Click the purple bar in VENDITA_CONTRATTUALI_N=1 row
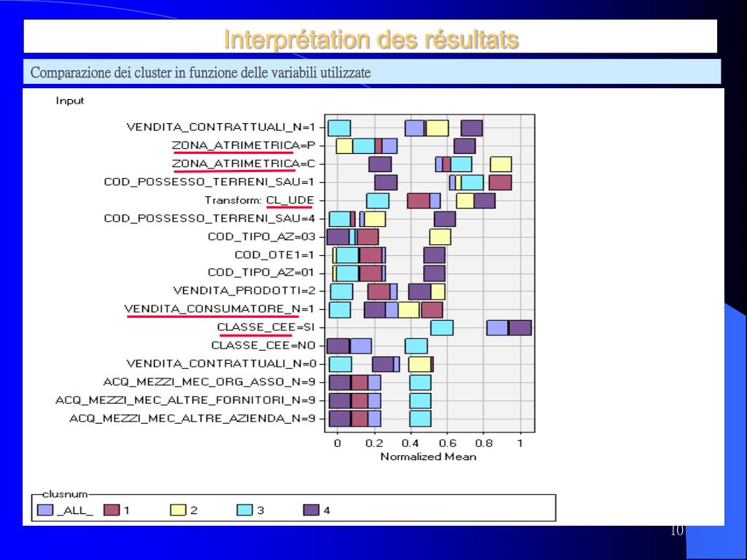 click(472, 128)
